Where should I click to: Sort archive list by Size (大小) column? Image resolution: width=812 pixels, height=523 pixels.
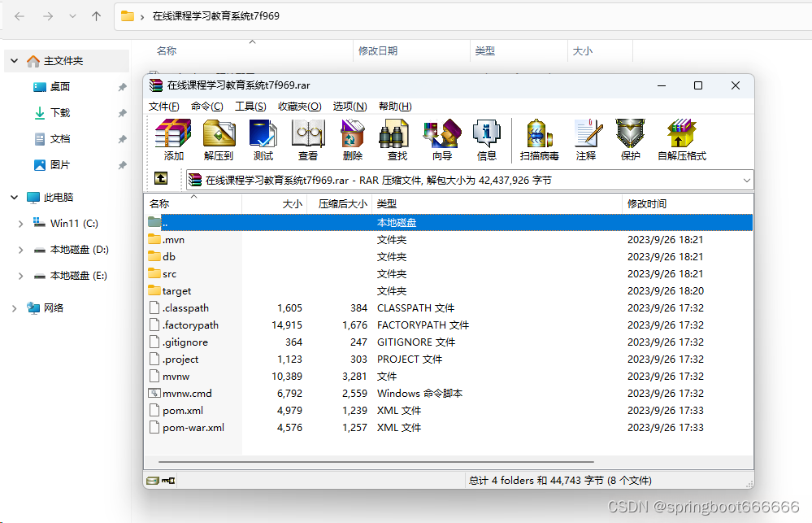(275, 203)
